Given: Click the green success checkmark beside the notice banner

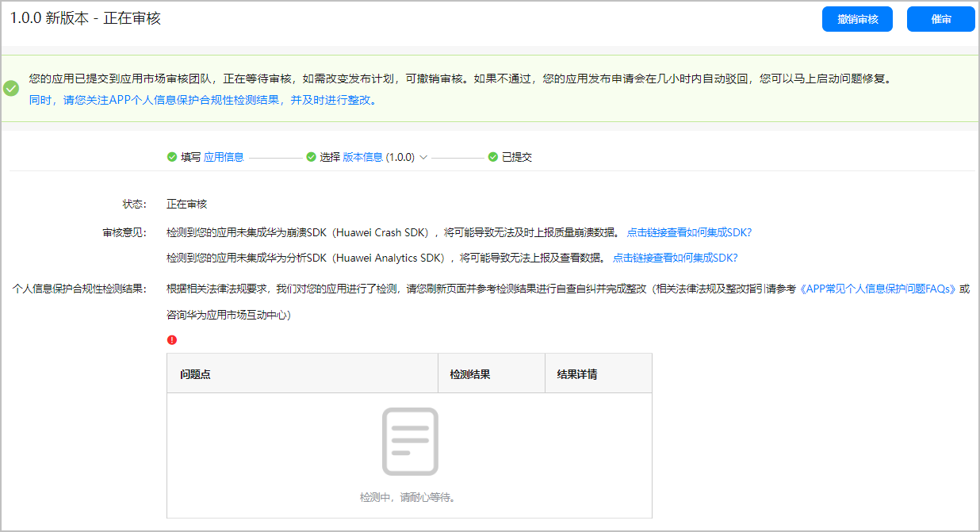Looking at the screenshot, I should 11,89.
